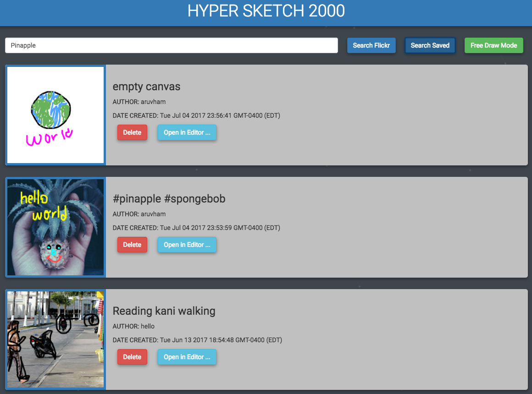
Task: Delete the #pinapple #spongebob sketch
Action: tap(132, 245)
